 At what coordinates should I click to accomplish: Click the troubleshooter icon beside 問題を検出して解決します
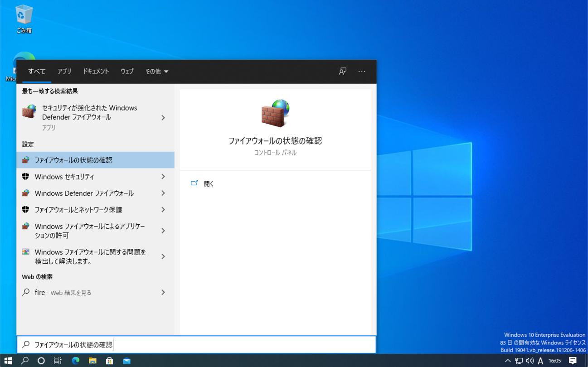(25, 252)
